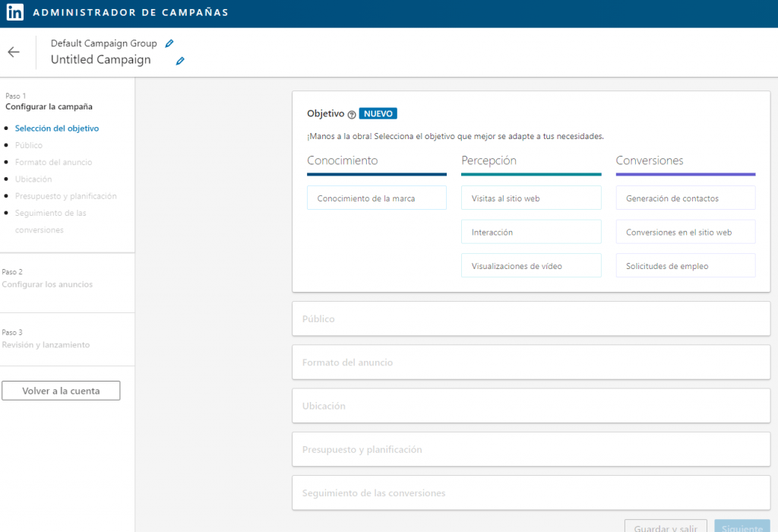Viewport: 778px width, 532px height.
Task: Click the NUEVO badge
Action: coord(378,114)
